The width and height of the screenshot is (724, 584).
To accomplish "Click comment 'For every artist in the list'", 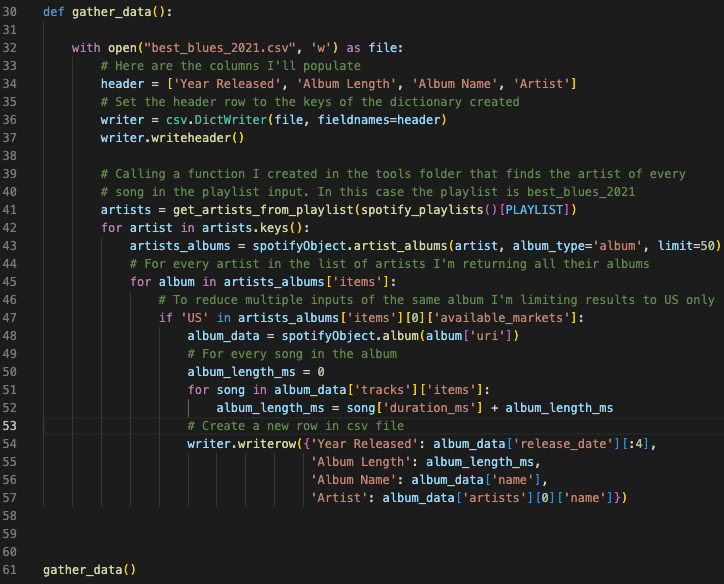I will [x=389, y=264].
